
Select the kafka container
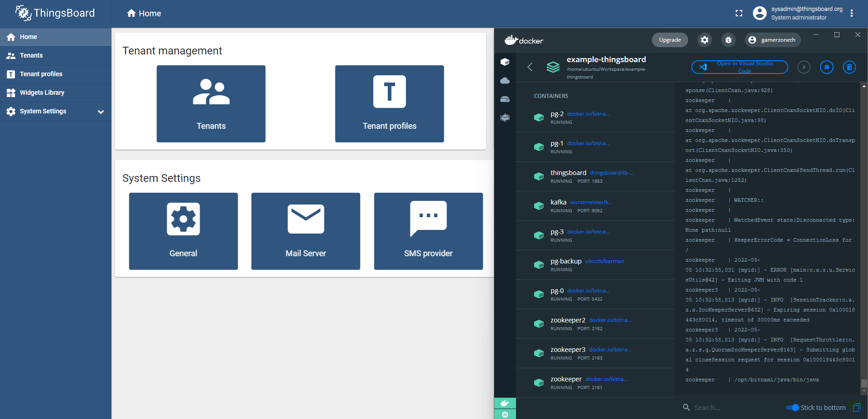click(x=595, y=206)
